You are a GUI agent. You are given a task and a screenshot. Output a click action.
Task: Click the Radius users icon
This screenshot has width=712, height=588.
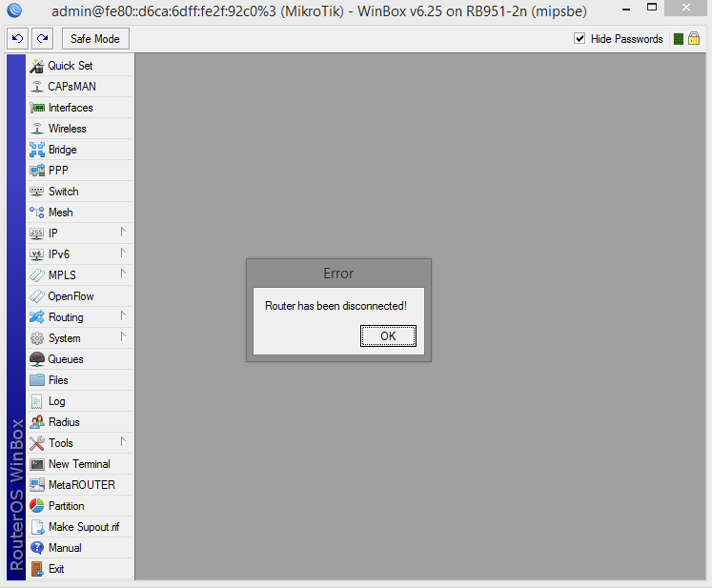click(37, 422)
